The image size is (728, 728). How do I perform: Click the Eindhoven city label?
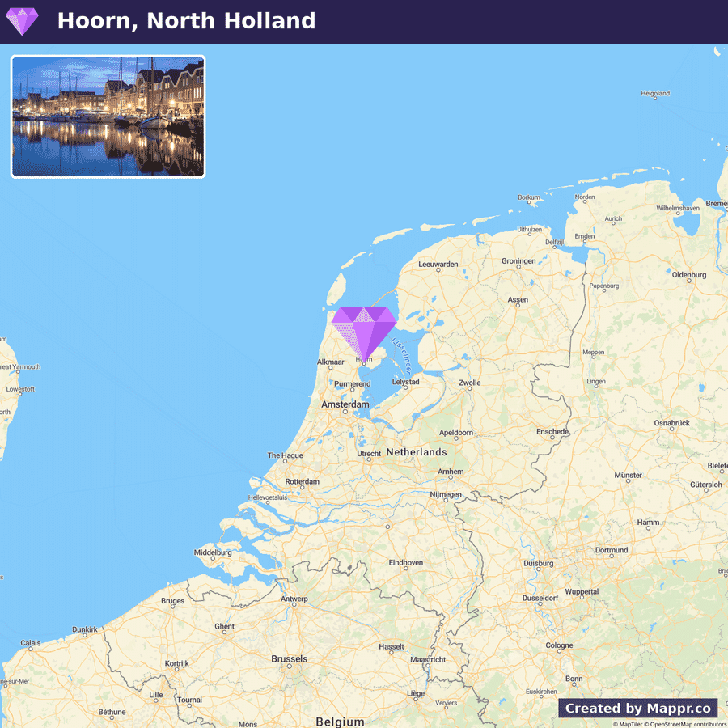point(406,563)
